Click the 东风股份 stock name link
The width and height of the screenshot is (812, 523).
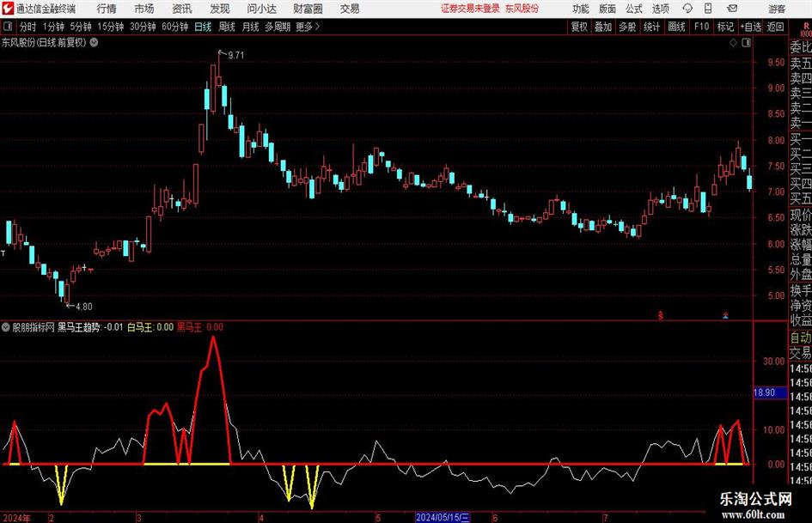(522, 9)
